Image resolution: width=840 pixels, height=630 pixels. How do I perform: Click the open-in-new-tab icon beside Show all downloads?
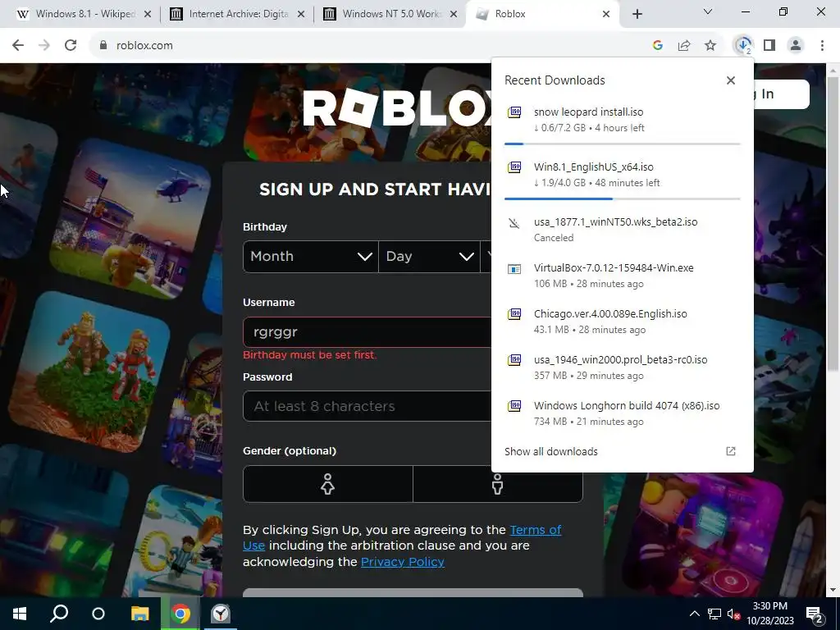(x=731, y=452)
